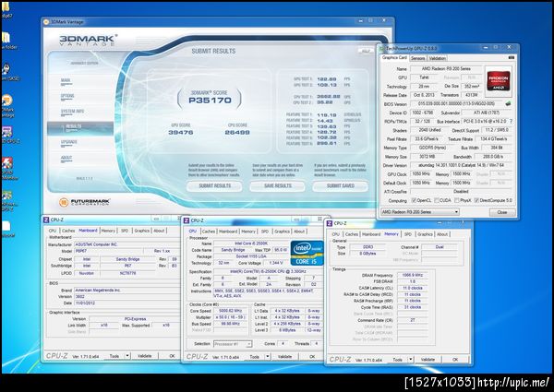This screenshot has height=392, width=554.
Task: Switch to Caches tab in Mainboard CPU-Z window
Action: [67, 231]
